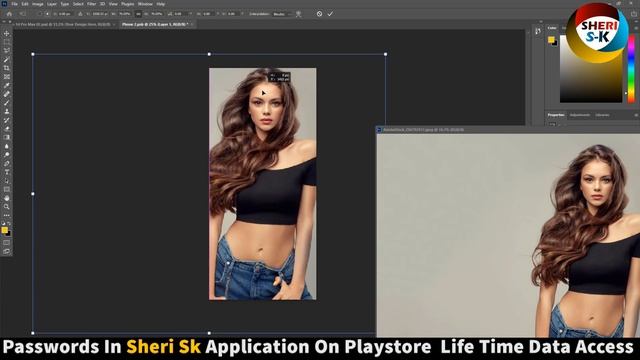640x360 pixels.
Task: Cancel the transform with the circle-slash icon
Action: click(x=319, y=14)
